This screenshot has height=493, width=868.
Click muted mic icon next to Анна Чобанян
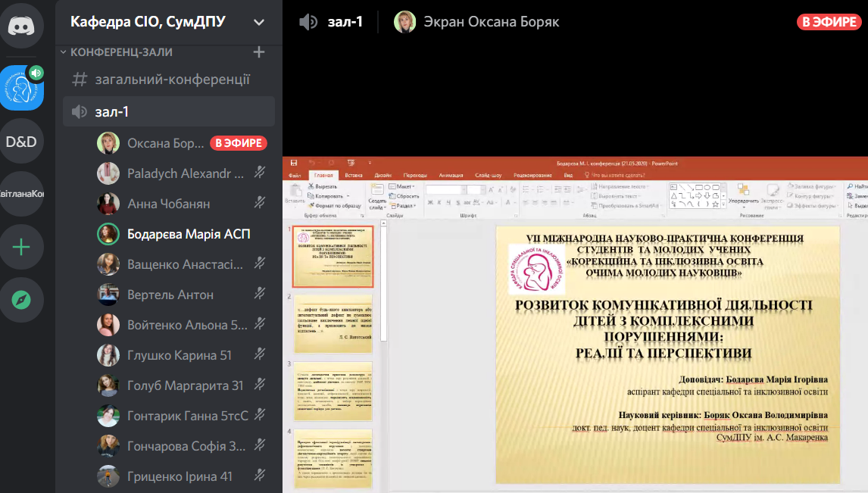click(x=260, y=203)
